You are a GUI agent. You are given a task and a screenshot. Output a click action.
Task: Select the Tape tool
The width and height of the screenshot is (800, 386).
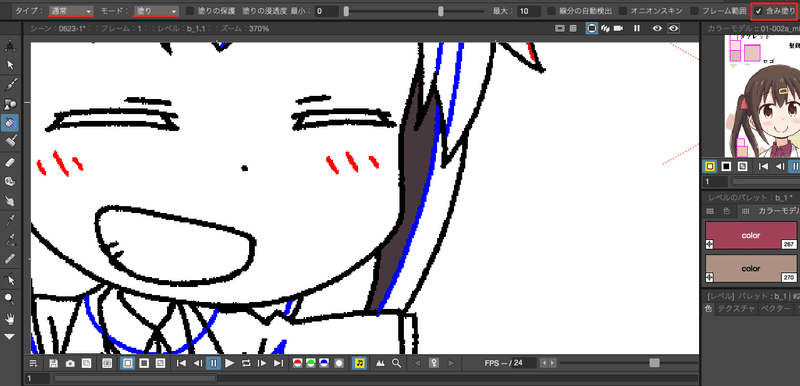[x=10, y=181]
